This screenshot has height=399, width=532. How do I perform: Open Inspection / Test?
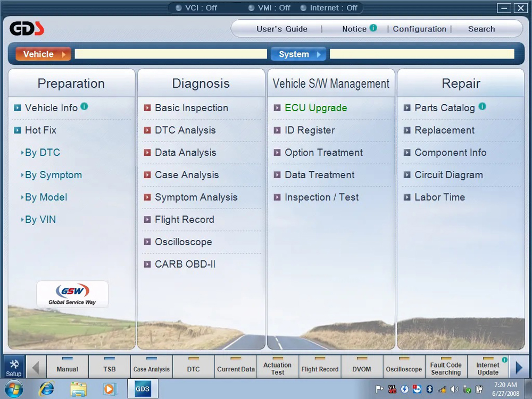[x=322, y=197]
